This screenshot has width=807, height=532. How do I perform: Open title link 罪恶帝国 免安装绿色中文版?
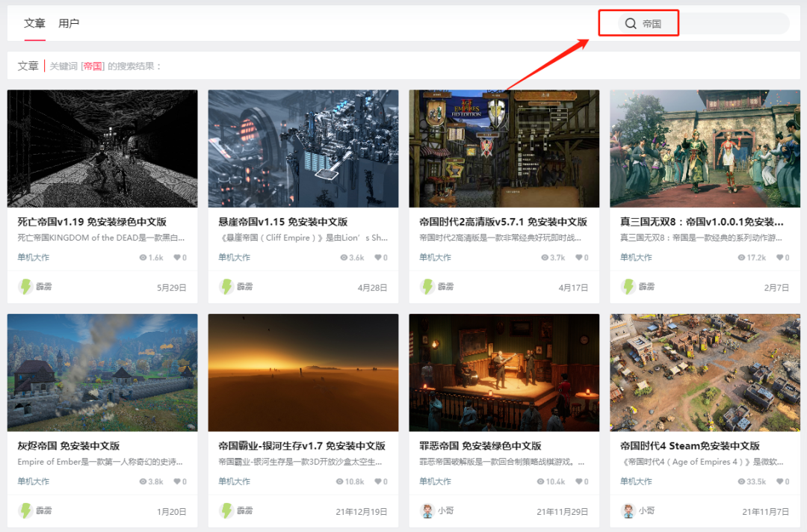[480, 445]
